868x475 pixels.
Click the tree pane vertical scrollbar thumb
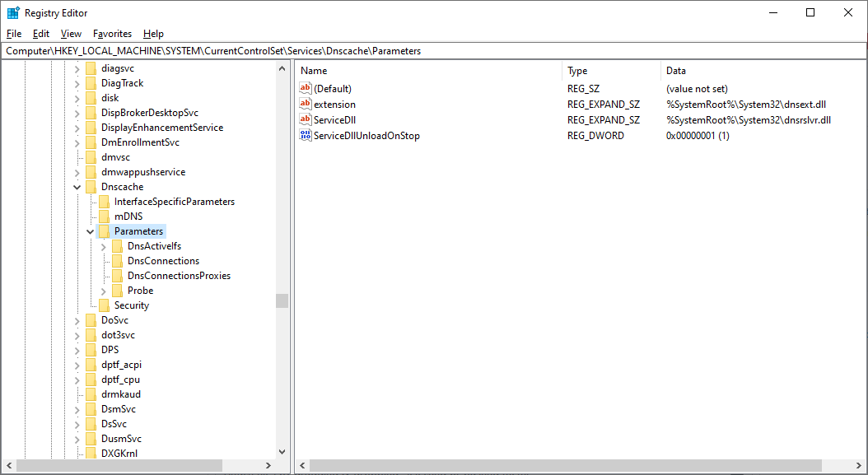282,300
